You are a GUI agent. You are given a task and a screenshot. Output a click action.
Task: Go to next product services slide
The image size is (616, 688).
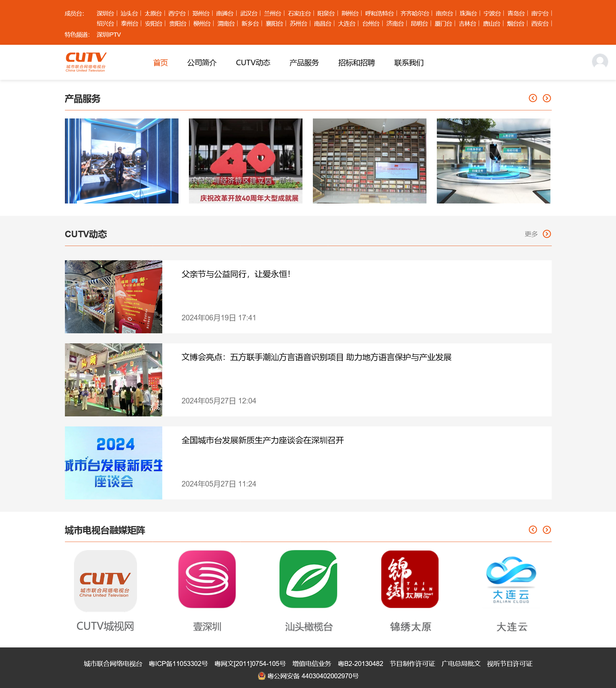point(547,98)
